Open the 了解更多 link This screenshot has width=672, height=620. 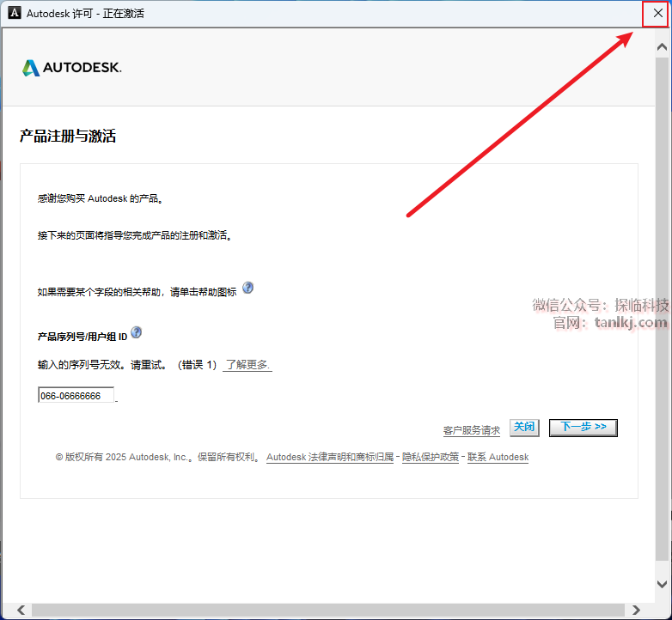pyautogui.click(x=247, y=365)
